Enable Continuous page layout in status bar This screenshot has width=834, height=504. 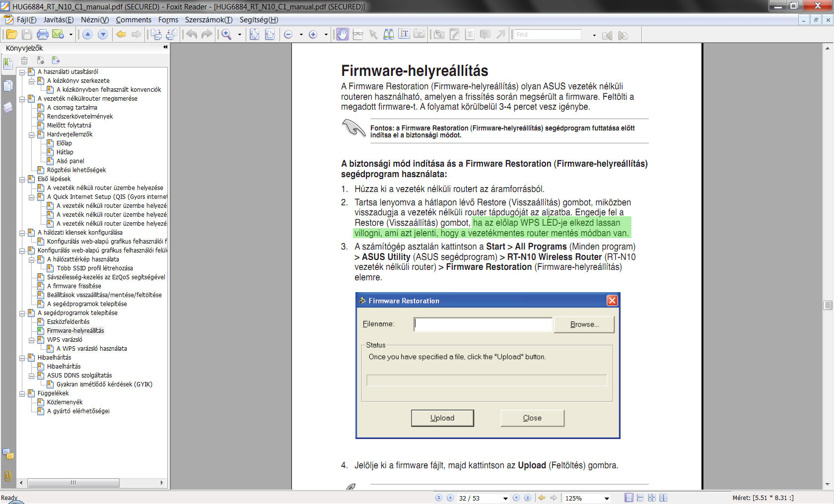[640, 498]
